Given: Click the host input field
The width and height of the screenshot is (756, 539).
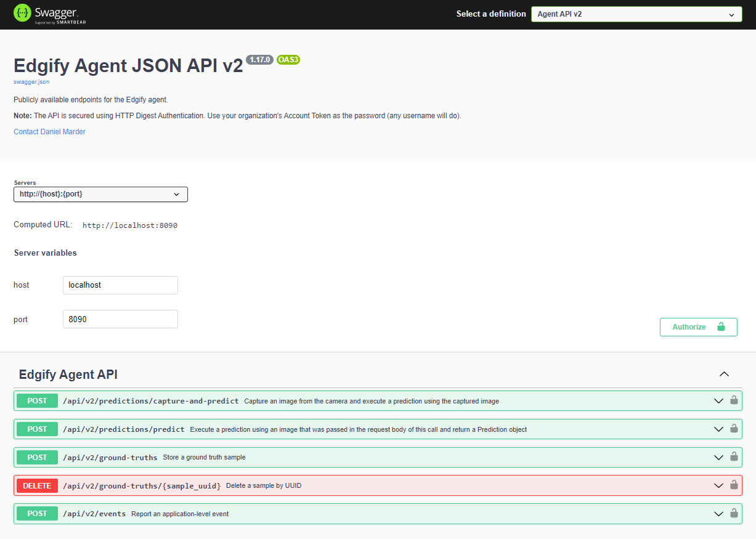Looking at the screenshot, I should tap(120, 285).
